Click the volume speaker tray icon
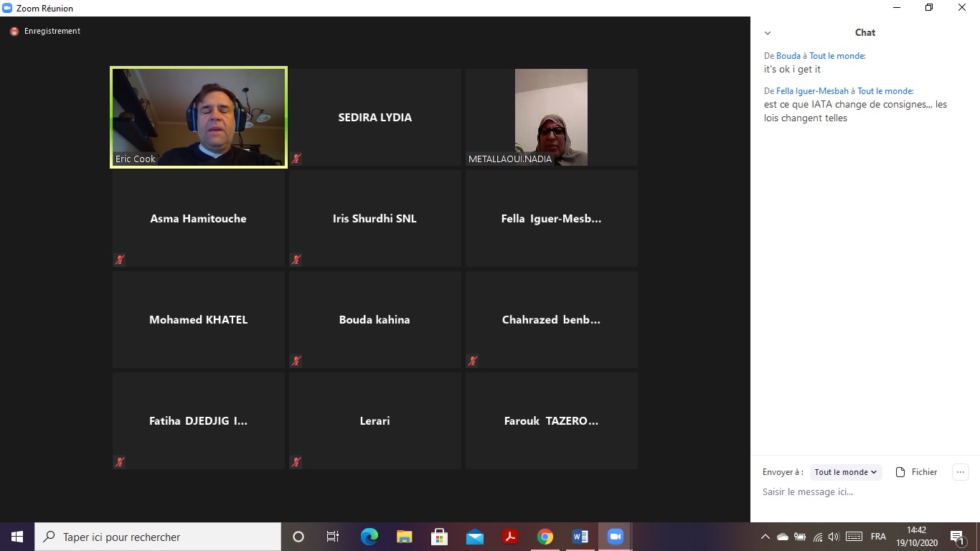 click(x=834, y=537)
